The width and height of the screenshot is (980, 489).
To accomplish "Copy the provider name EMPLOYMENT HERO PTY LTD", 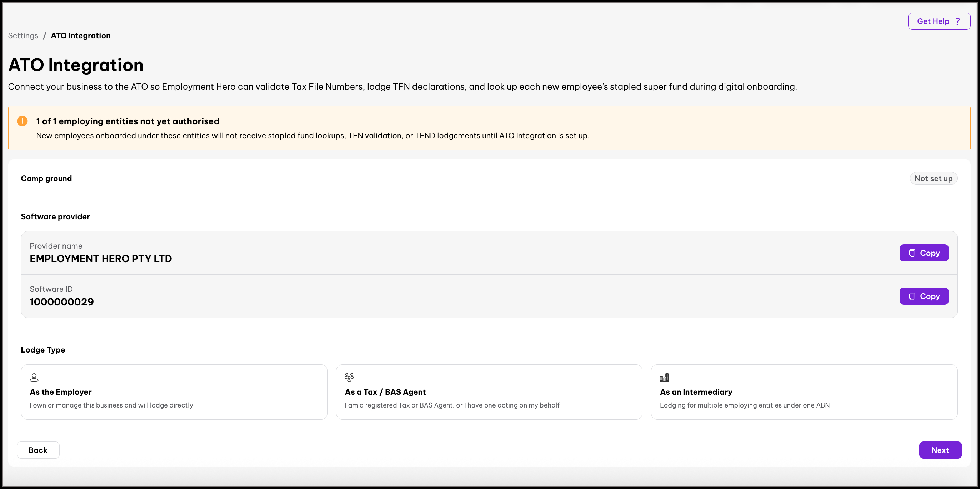I will 924,253.
